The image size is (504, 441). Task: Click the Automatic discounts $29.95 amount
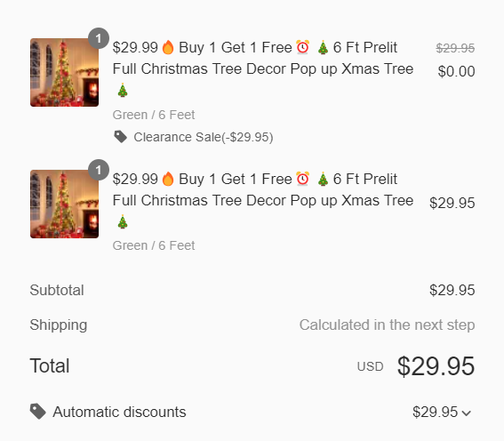point(435,412)
